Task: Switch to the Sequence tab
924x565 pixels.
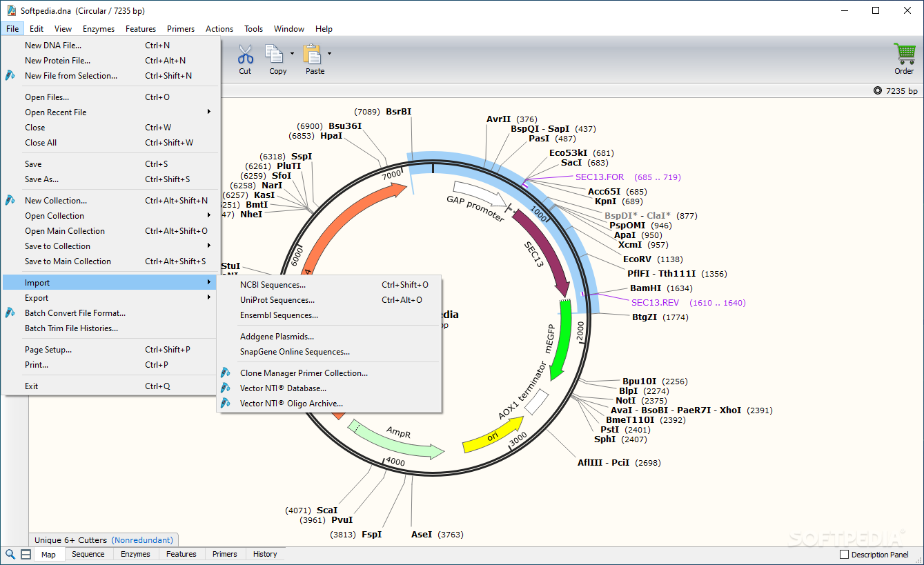Action: (x=88, y=554)
